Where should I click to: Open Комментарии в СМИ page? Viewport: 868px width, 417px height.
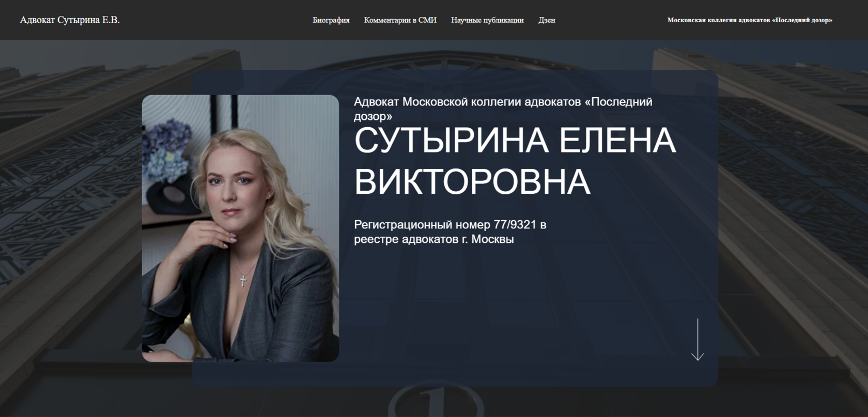tap(400, 20)
